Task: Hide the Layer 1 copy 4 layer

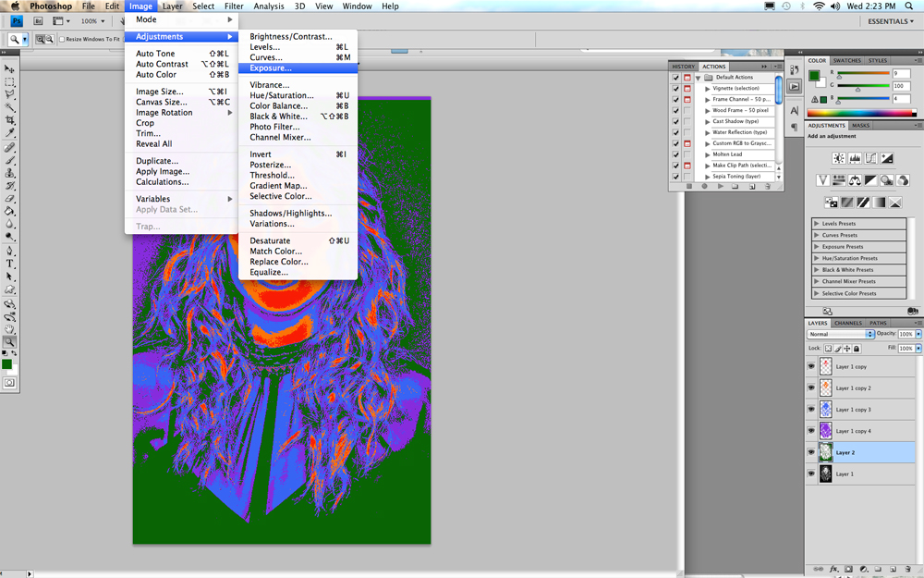Action: [811, 431]
